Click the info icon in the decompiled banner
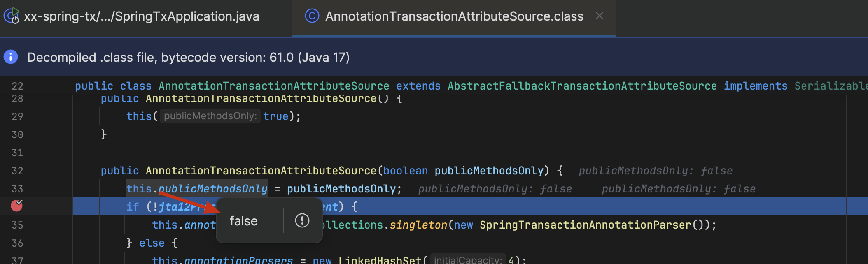The width and height of the screenshot is (868, 264). pyautogui.click(x=11, y=57)
